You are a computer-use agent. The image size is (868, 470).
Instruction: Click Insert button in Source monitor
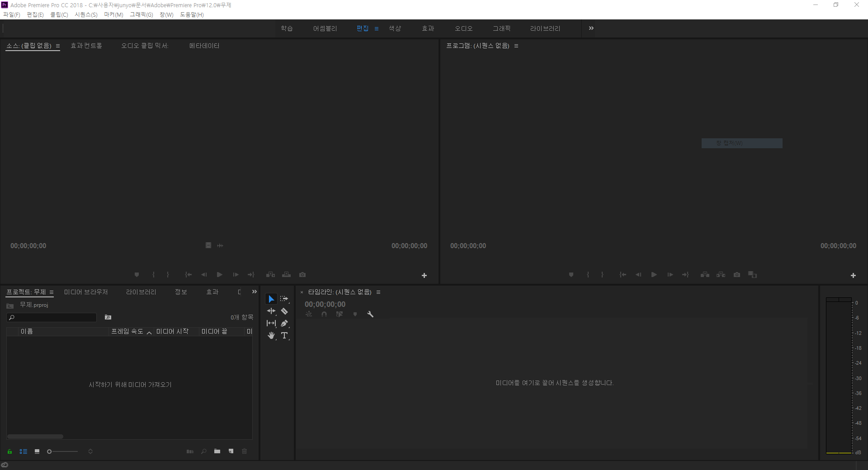tap(270, 275)
